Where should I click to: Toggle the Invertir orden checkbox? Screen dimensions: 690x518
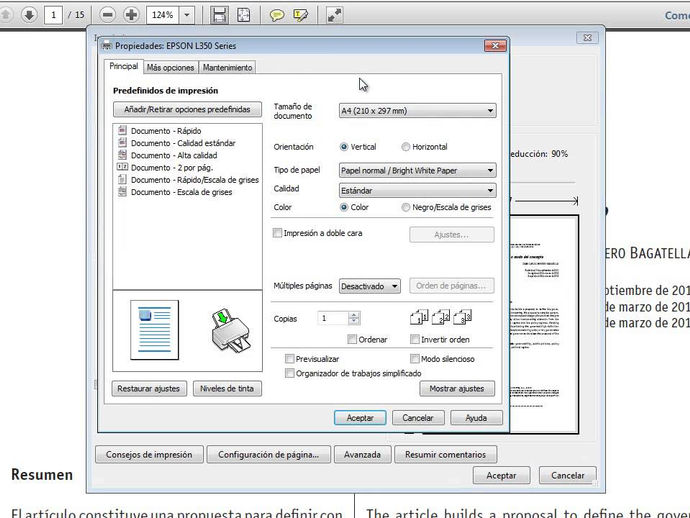415,339
